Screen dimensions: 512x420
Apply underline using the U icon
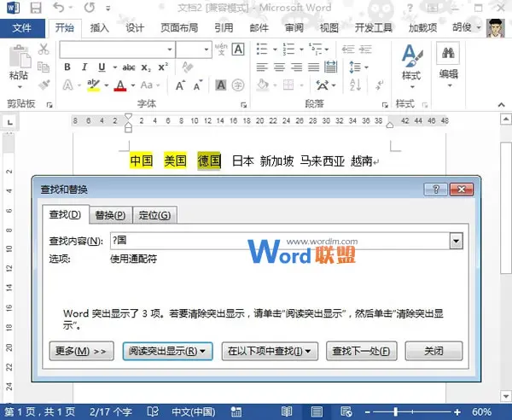pos(102,67)
